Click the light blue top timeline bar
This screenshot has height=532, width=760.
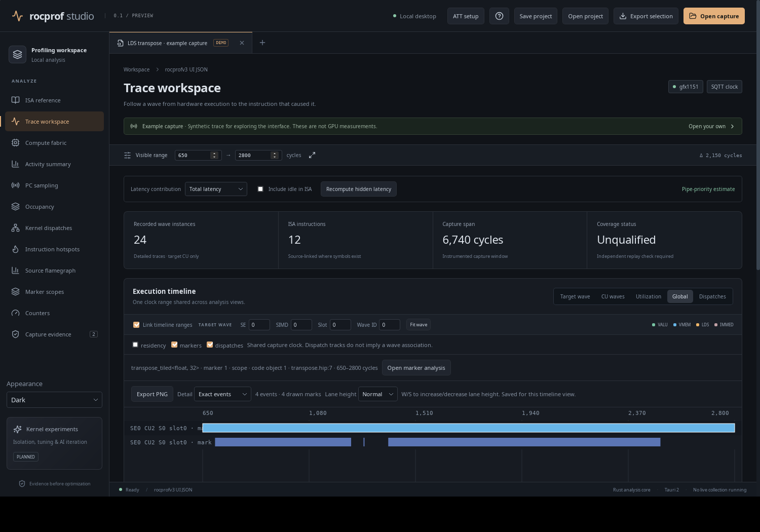pos(469,428)
